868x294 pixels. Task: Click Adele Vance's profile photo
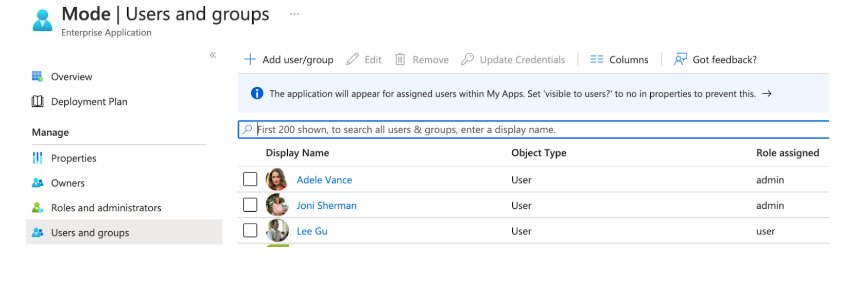tap(277, 179)
